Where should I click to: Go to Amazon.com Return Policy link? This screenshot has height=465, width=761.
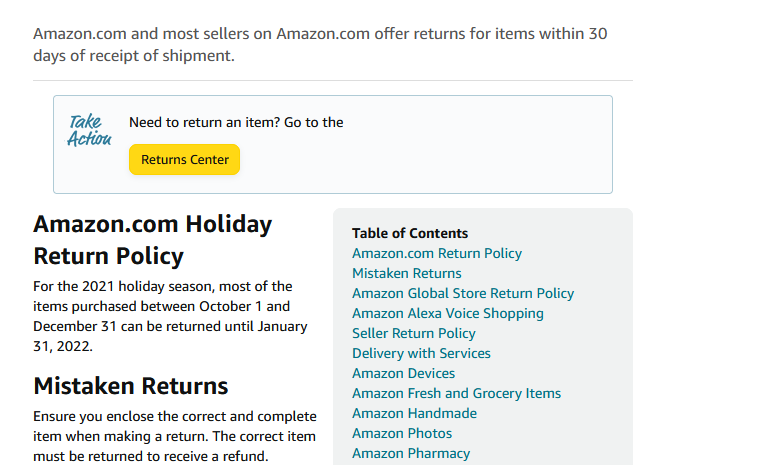pyautogui.click(x=437, y=253)
